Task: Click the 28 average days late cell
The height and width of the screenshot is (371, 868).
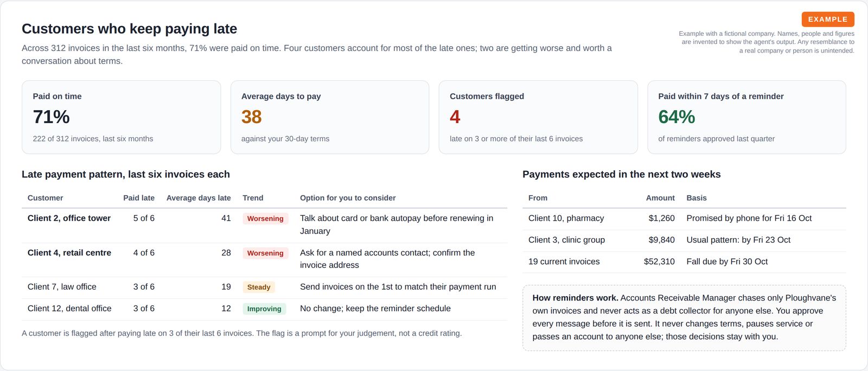Action: [x=226, y=253]
